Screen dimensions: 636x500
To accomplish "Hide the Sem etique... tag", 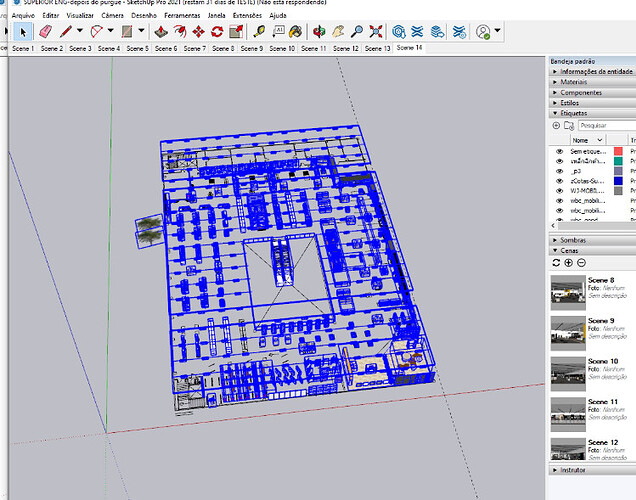I will coord(559,151).
